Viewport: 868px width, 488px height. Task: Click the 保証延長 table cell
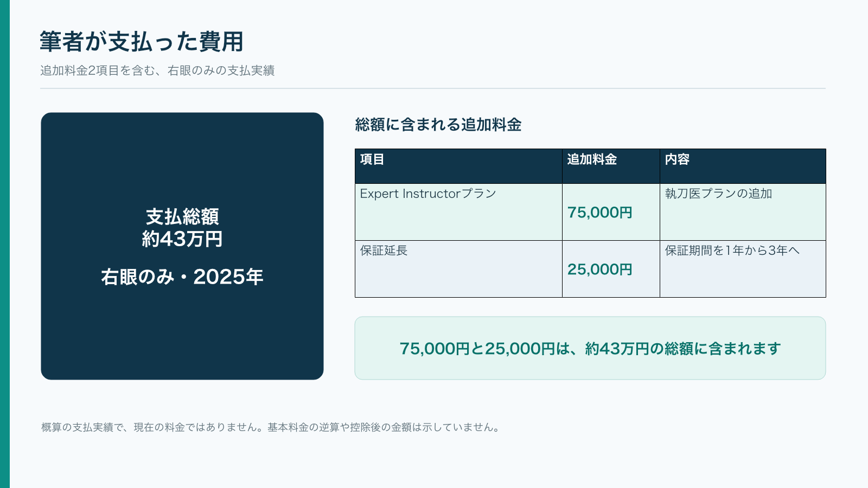458,269
